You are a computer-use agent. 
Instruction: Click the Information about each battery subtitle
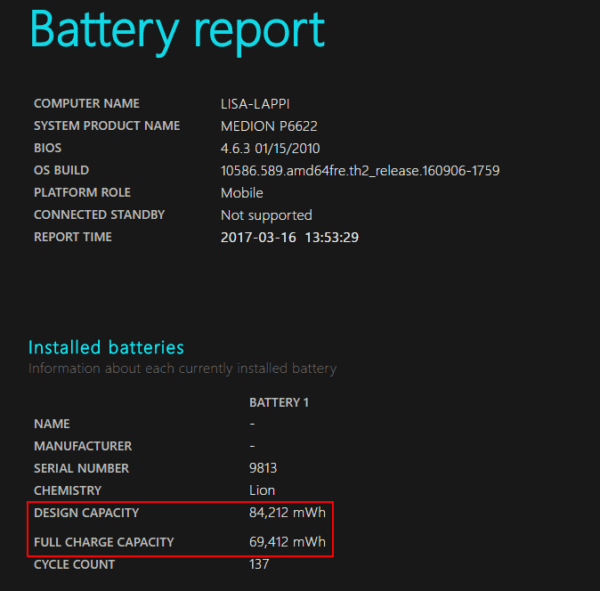coord(182,368)
